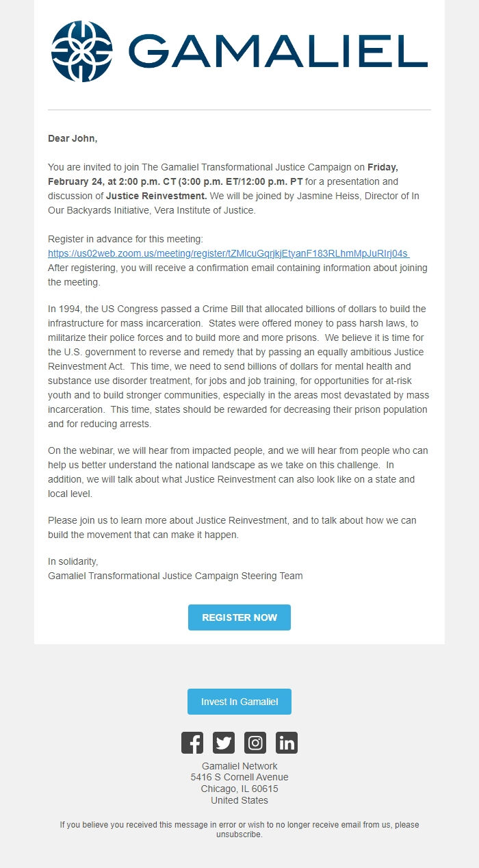
Task: Select the rightmost social media icon
Action: [x=287, y=742]
